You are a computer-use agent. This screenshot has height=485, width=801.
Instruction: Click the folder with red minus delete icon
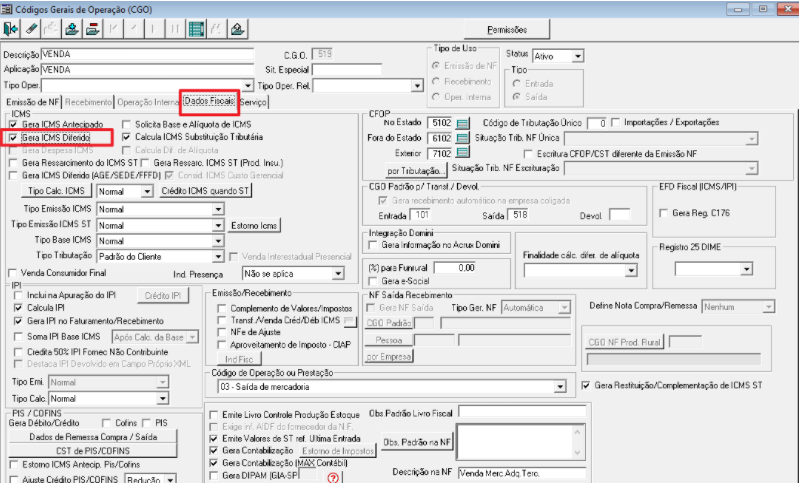(92, 29)
